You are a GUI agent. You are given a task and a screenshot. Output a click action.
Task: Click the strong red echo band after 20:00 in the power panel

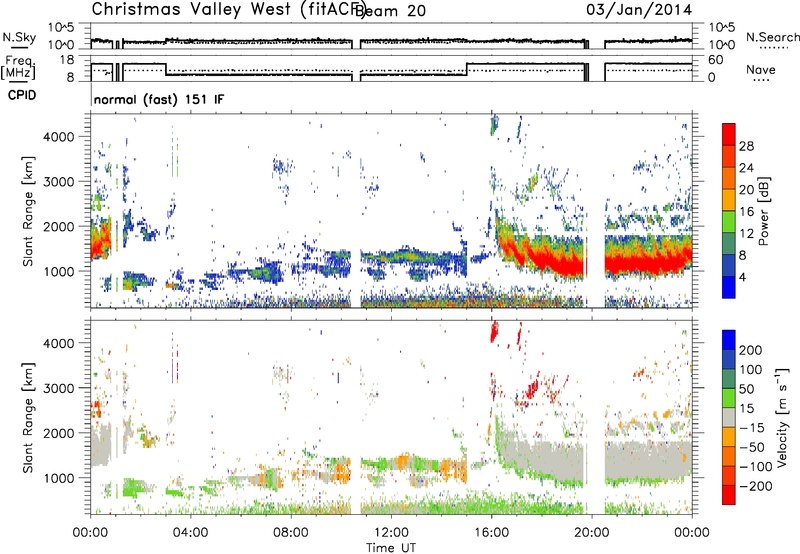pos(648,264)
